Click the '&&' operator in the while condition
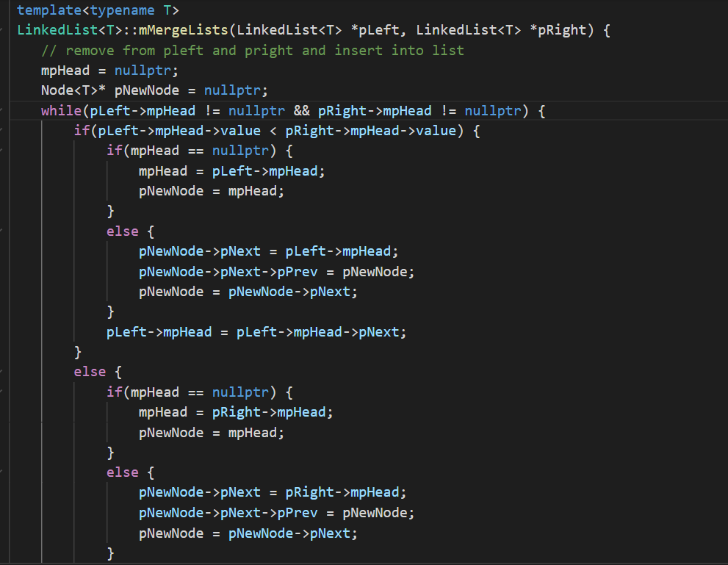Image resolution: width=728 pixels, height=565 pixels. click(x=302, y=111)
